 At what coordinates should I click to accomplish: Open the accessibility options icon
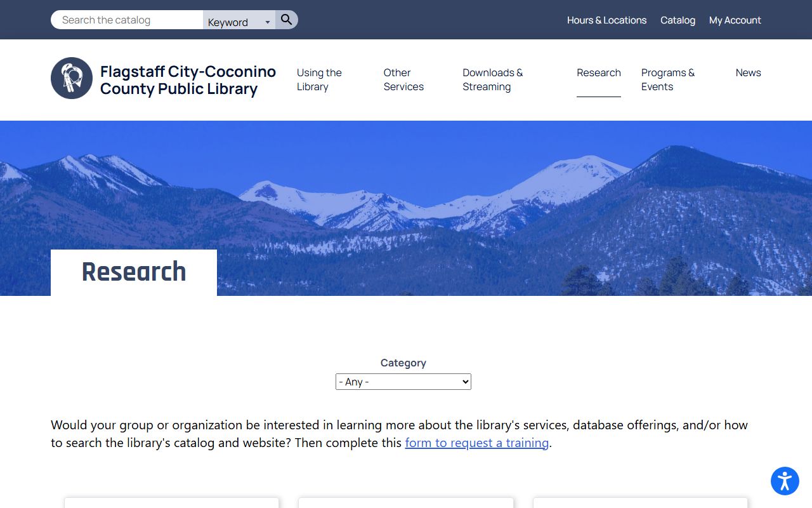coord(785,481)
